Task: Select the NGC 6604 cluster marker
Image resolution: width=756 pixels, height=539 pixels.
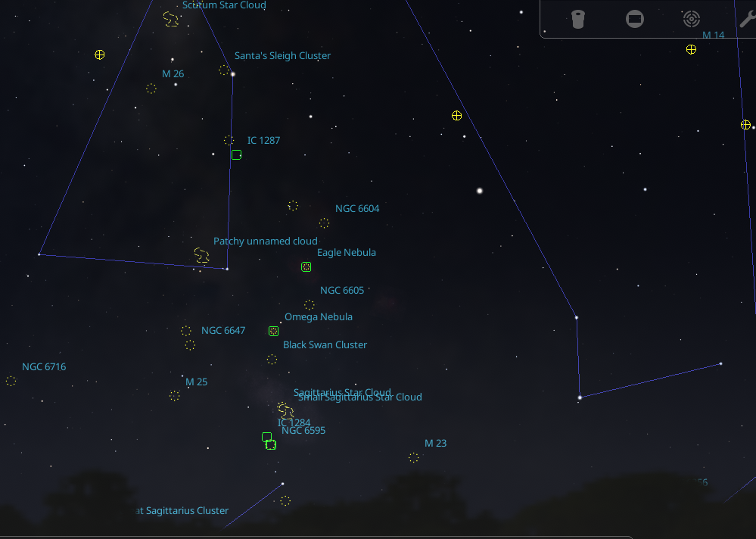Action: point(324,223)
